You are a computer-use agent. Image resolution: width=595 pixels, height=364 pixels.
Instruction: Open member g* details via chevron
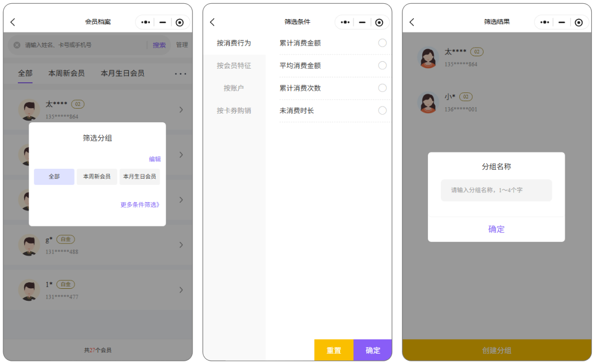(x=181, y=245)
